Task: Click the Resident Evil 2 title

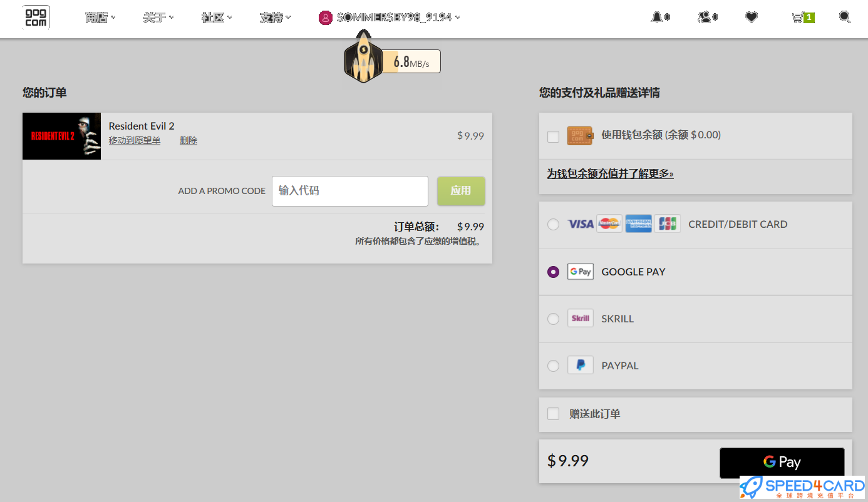Action: click(x=142, y=126)
